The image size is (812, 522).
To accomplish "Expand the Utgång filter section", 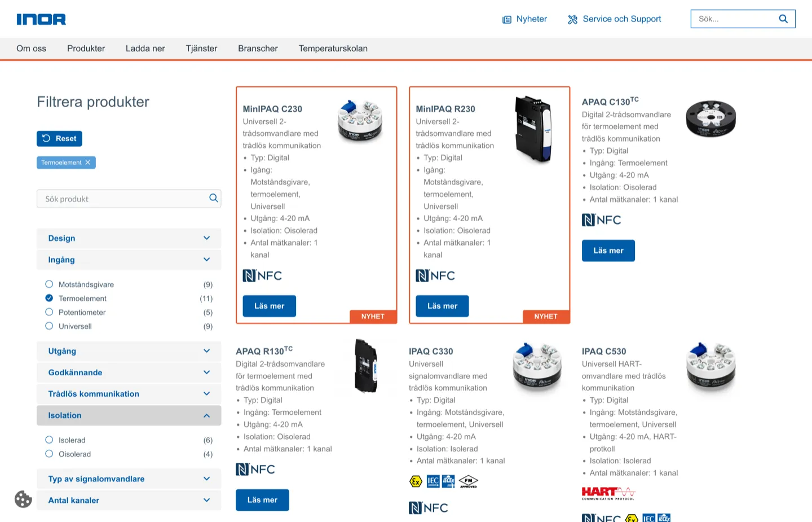I will pos(129,351).
